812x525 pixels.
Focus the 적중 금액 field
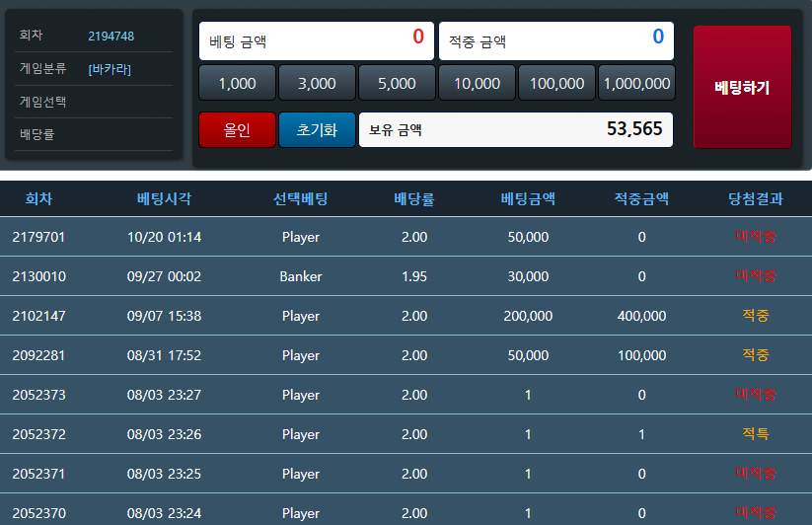pyautogui.click(x=556, y=40)
